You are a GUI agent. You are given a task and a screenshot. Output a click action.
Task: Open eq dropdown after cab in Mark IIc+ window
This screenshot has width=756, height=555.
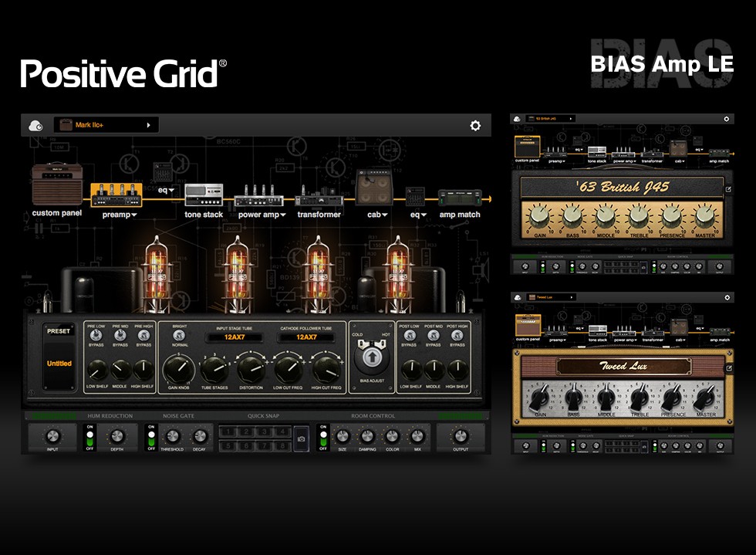(418, 215)
